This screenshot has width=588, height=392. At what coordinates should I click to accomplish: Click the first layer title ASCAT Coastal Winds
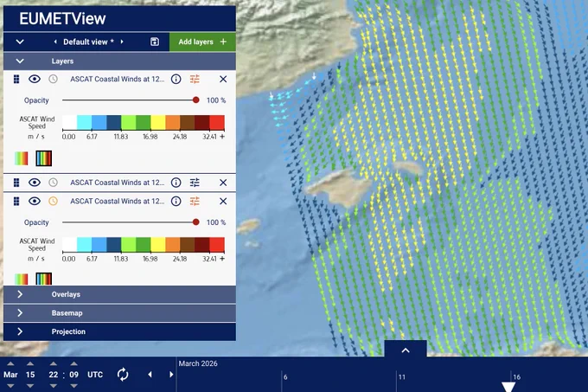pyautogui.click(x=117, y=79)
